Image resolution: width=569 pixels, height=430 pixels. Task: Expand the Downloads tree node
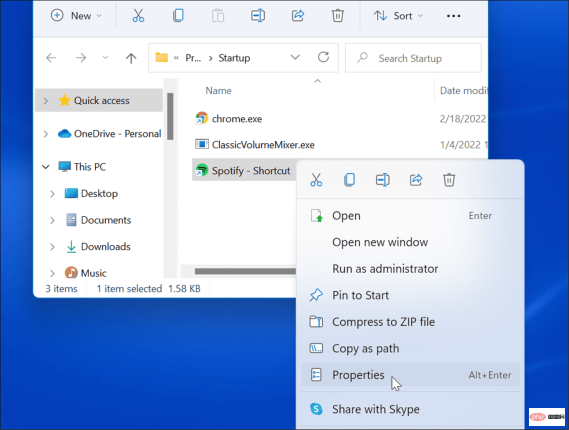pyautogui.click(x=52, y=247)
